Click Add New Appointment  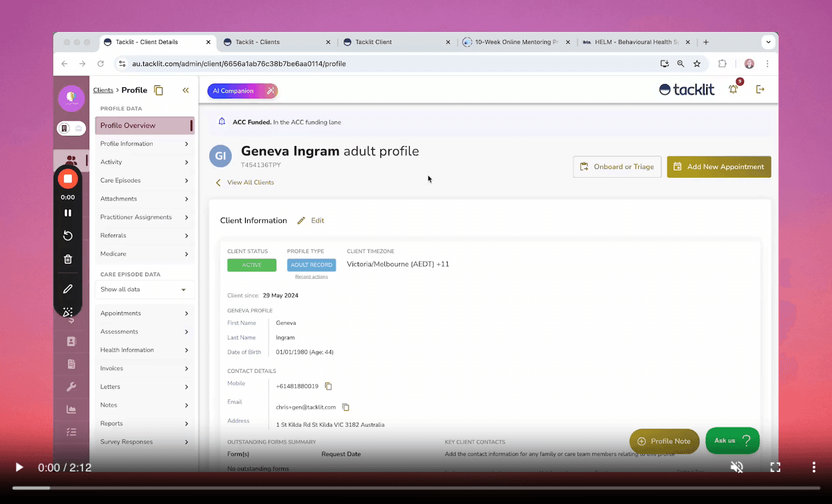(719, 166)
